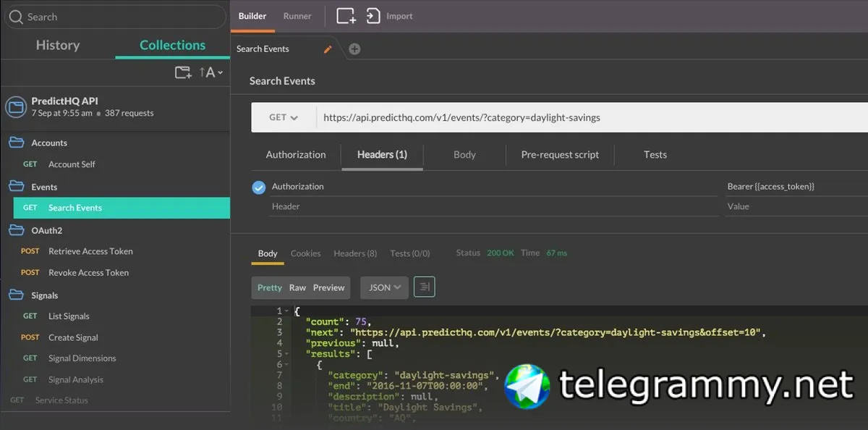Select the Preview view button
This screenshot has width=868, height=430.
point(329,287)
